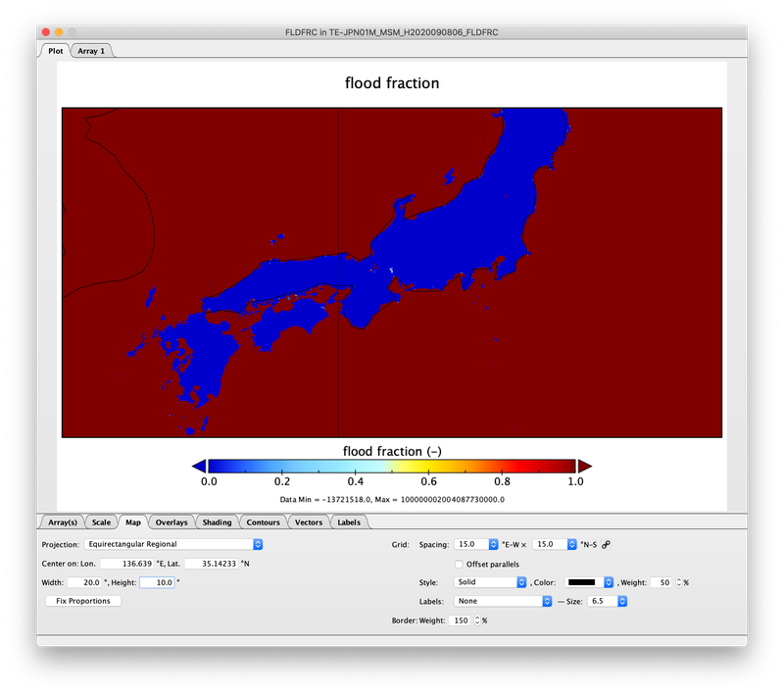This screenshot has width=784, height=695.
Task: Click the right arrow at the color bar's maximum end
Action: point(582,464)
